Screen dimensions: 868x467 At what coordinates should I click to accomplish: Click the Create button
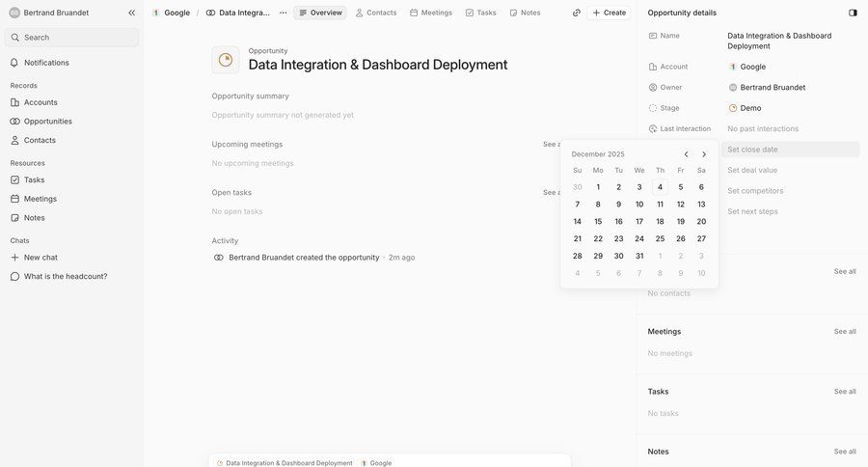[609, 13]
